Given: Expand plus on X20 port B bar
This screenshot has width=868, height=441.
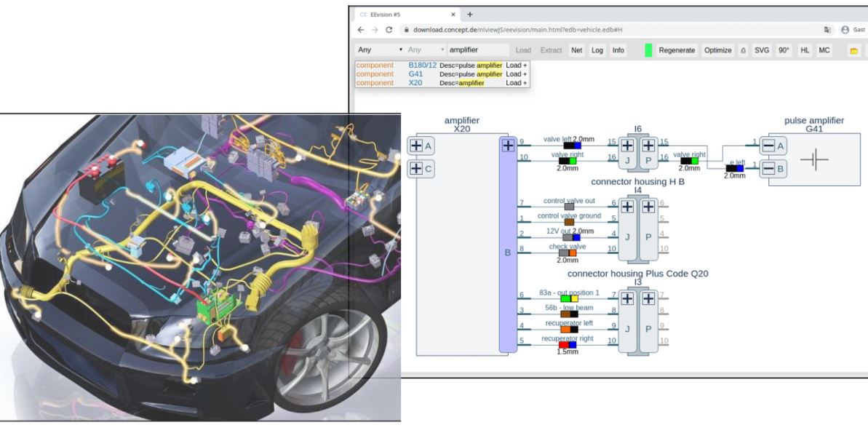Looking at the screenshot, I should coord(508,145).
